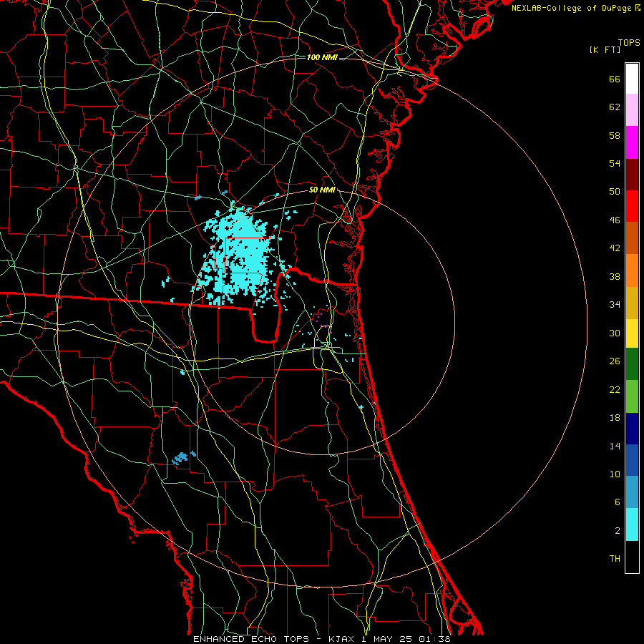Click the yellow 34 color swatch
This screenshot has width=644, height=644.
pyautogui.click(x=632, y=333)
